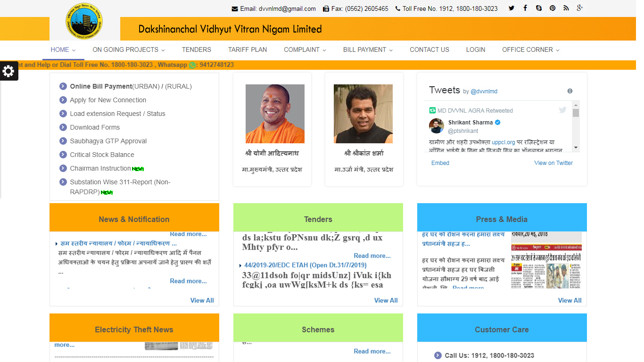Click View All under Tenders
644x362 pixels.
[x=386, y=300]
